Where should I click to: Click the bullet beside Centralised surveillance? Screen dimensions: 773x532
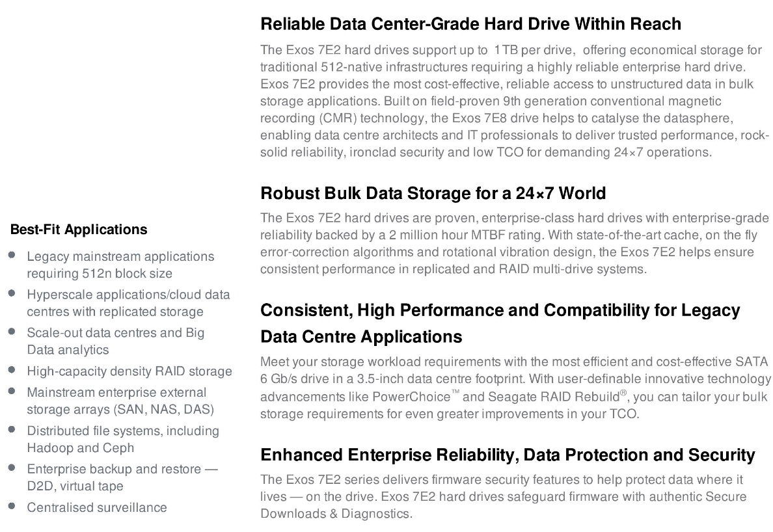pos(12,506)
